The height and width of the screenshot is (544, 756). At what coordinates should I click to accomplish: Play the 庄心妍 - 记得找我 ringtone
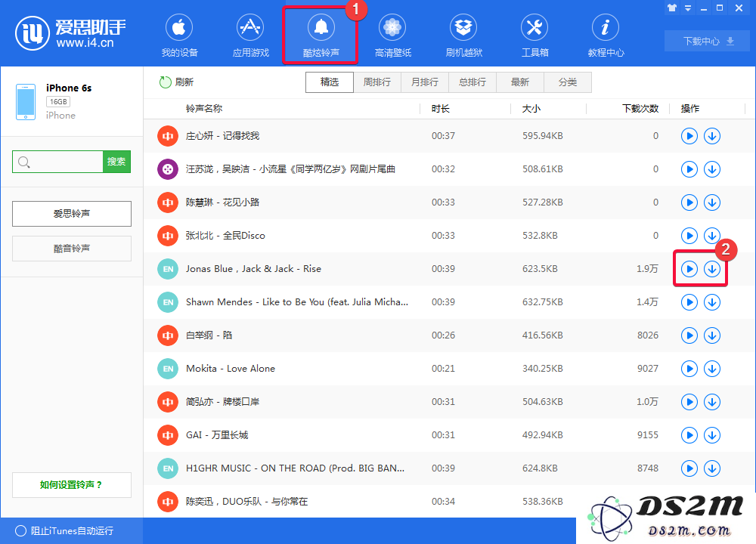click(x=689, y=136)
